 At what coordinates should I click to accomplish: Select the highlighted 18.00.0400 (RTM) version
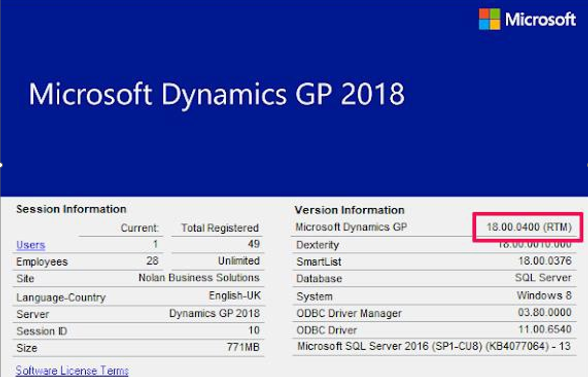coord(529,227)
